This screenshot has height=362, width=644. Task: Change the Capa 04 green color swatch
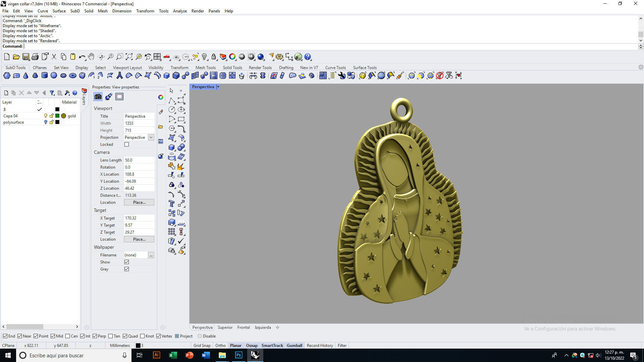point(57,116)
